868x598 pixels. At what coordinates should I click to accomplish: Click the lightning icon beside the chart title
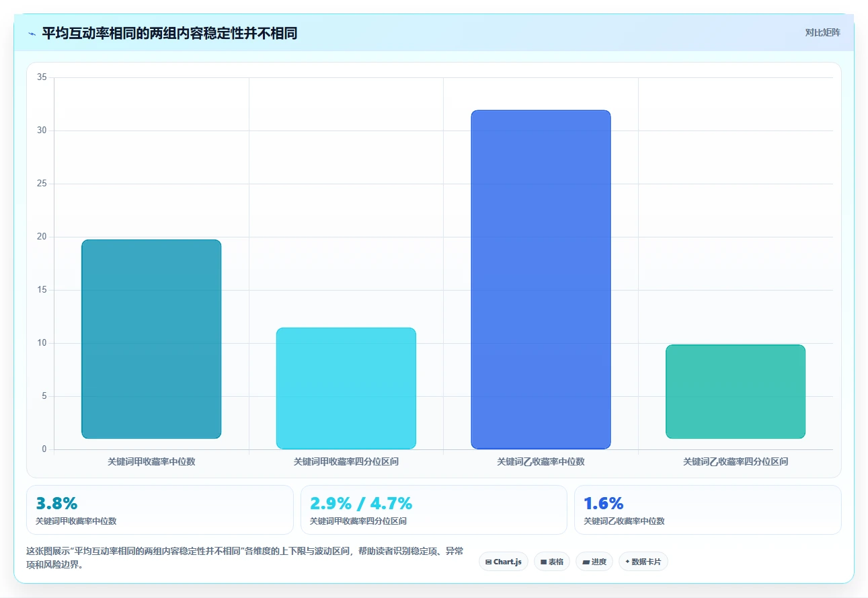32,34
